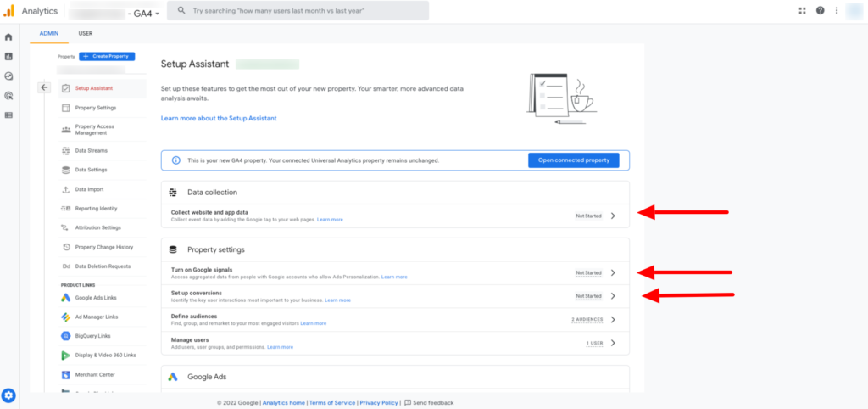The image size is (868, 409).
Task: Expand Set up conversions chevron
Action: point(613,296)
